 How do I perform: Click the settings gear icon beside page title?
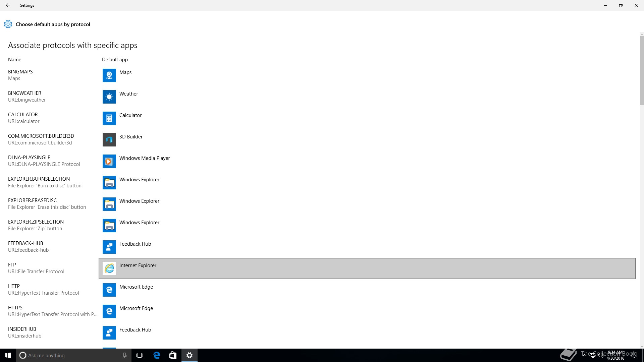click(x=8, y=24)
